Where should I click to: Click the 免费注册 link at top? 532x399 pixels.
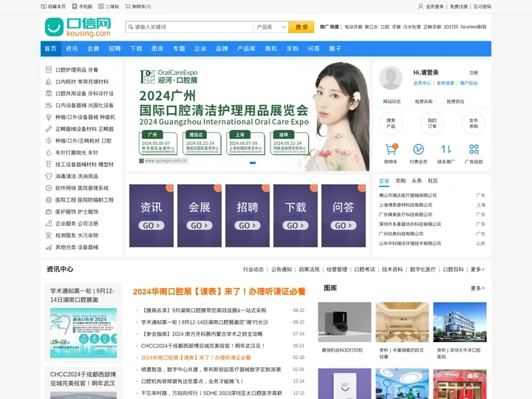459,7
